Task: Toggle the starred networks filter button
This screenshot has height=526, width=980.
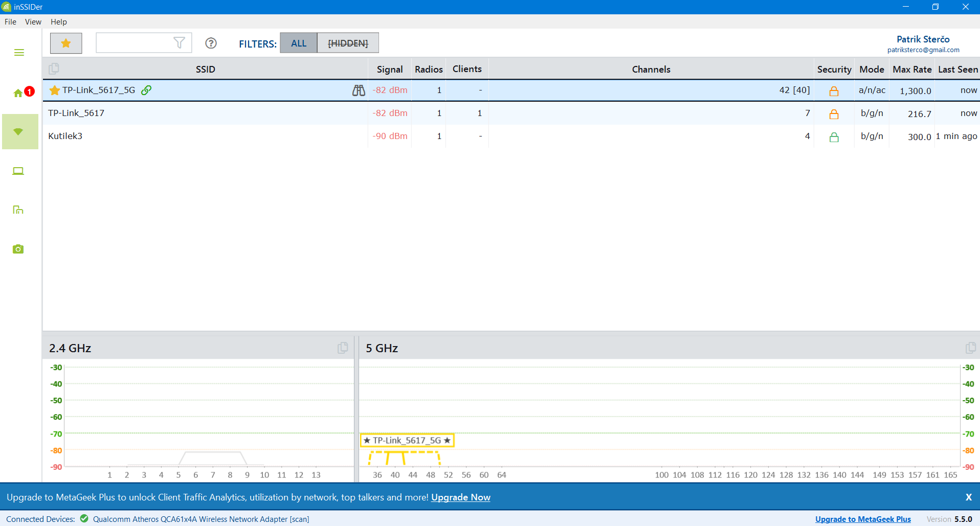Action: click(x=66, y=43)
